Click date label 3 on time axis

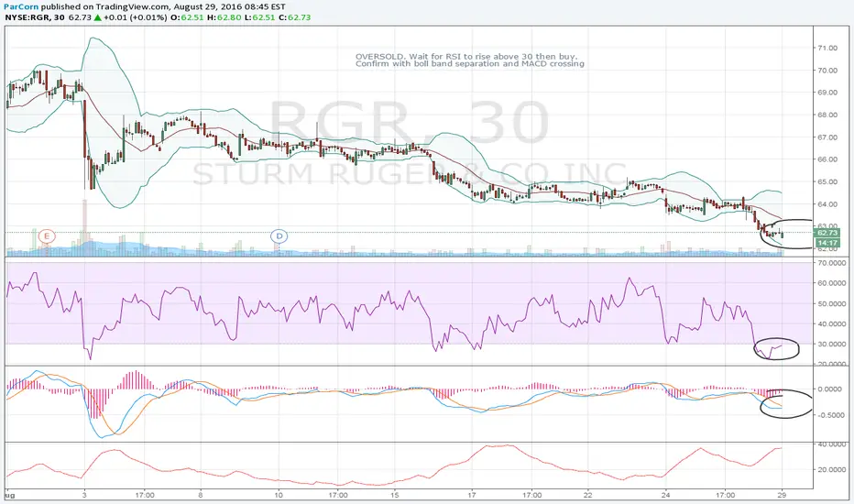84,495
